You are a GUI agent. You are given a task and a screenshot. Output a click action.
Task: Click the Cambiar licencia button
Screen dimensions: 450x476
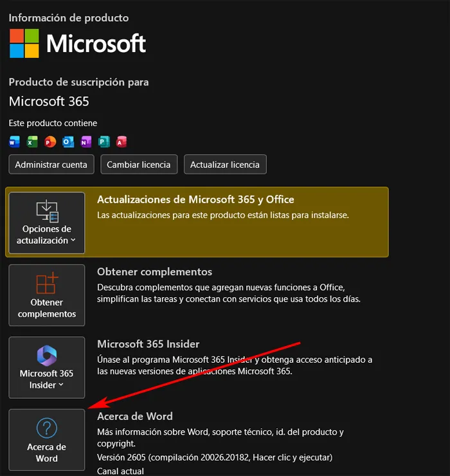(139, 165)
